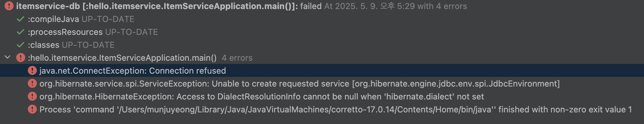Collapse the ItemServiceApplication.main() node chevron
644x124 pixels.
coord(7,57)
